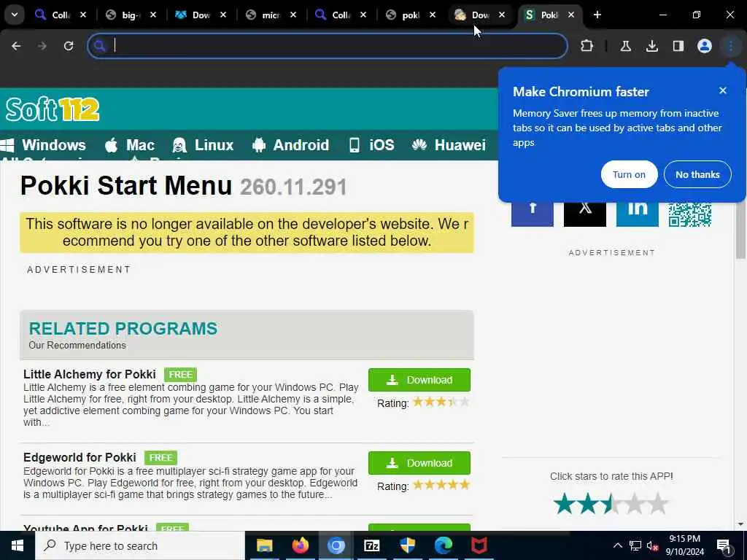Launch Microsoft Edge from taskbar
Image resolution: width=747 pixels, height=560 pixels.
point(443,545)
